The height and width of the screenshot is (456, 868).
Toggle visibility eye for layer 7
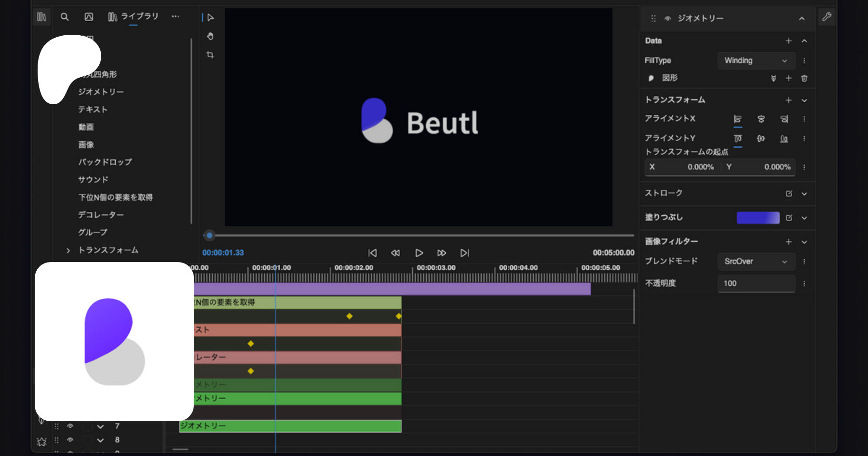(x=70, y=426)
